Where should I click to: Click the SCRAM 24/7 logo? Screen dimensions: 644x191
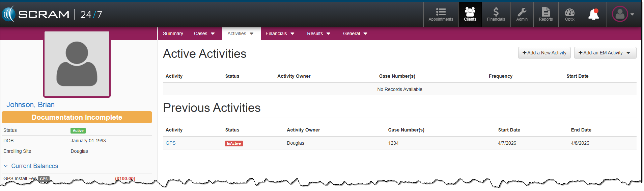coord(52,14)
